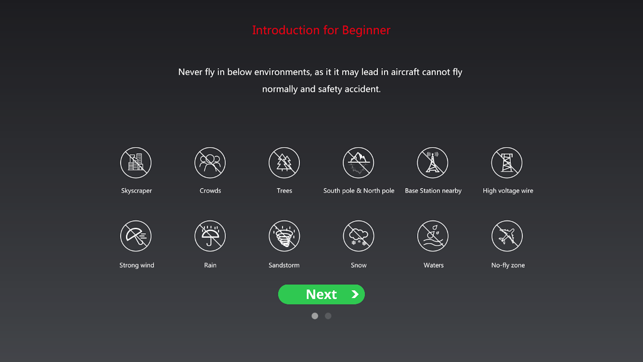Screen dimensions: 643x362
Task: Click the Strong wind umbrella icon
Action: 136,236
